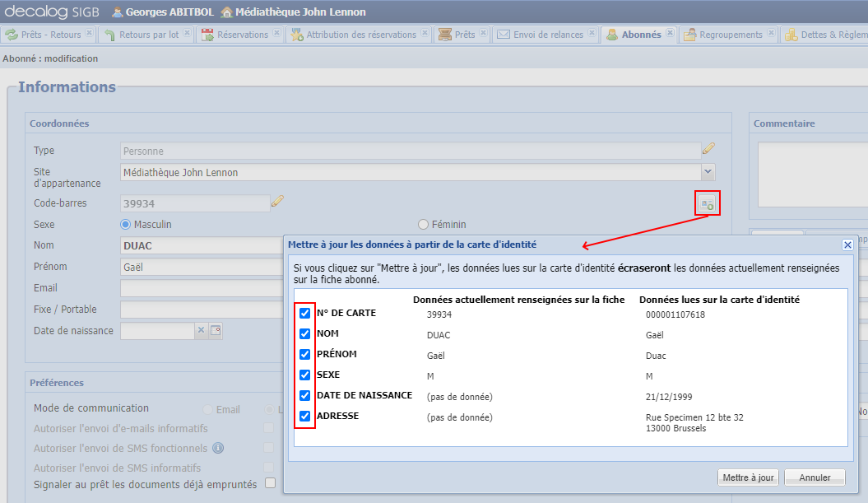This screenshot has width=868, height=503.
Task: Click the Médiathèque John Lennon home icon
Action: pos(226,12)
